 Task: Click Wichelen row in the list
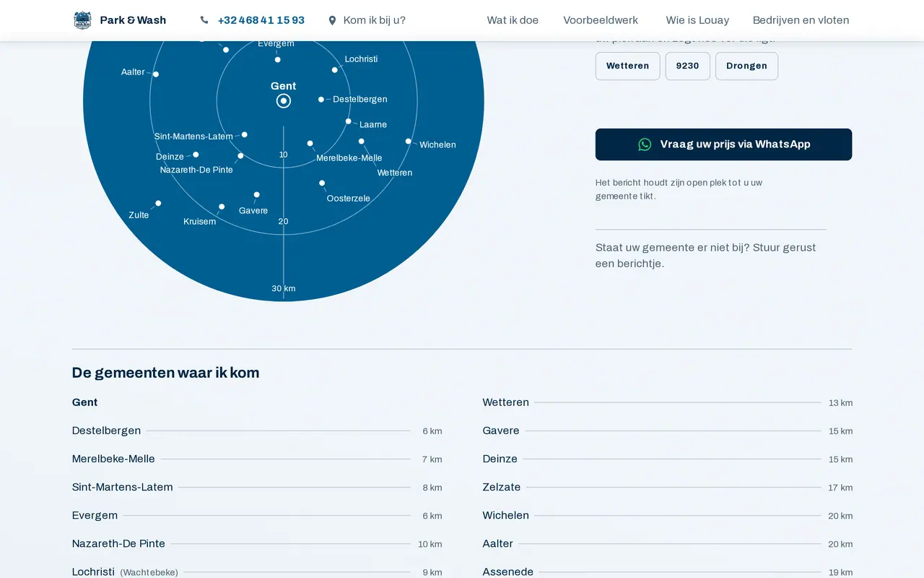click(x=668, y=515)
